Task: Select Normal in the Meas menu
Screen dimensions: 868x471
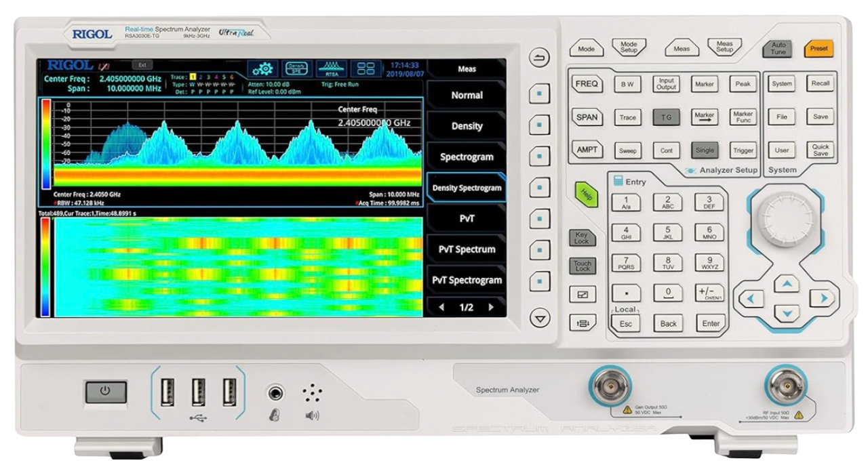Action: click(x=467, y=96)
